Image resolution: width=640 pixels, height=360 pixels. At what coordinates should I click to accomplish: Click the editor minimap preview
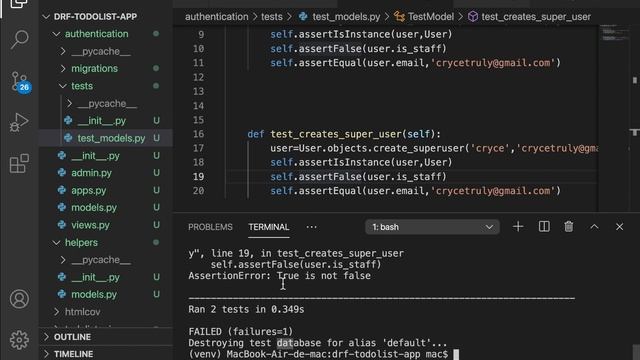[x=615, y=34]
